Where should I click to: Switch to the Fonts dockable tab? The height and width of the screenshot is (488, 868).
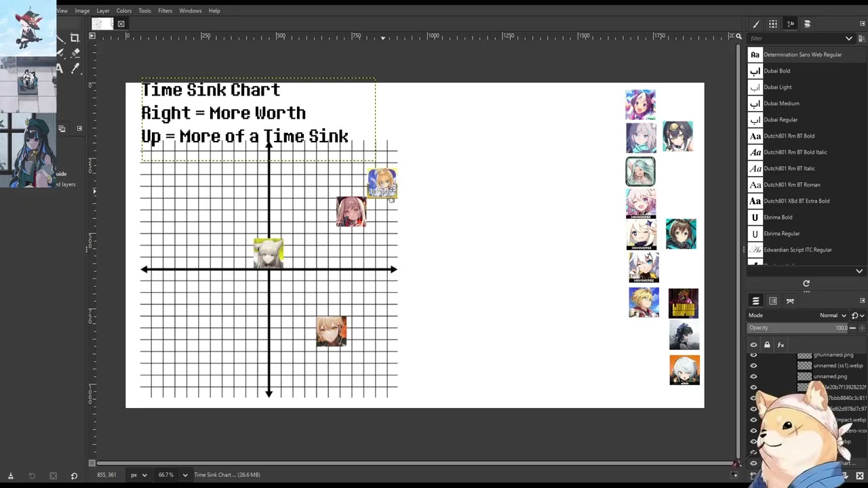click(790, 24)
